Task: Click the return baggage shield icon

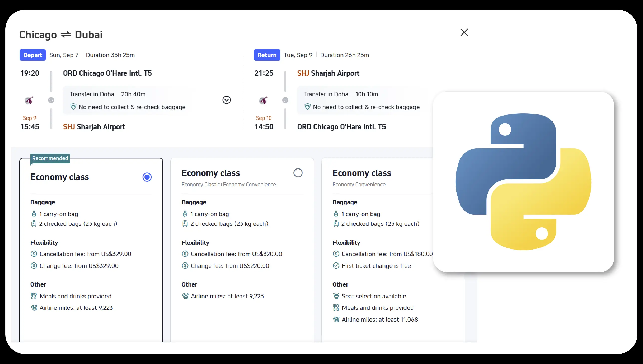Action: 307,107
